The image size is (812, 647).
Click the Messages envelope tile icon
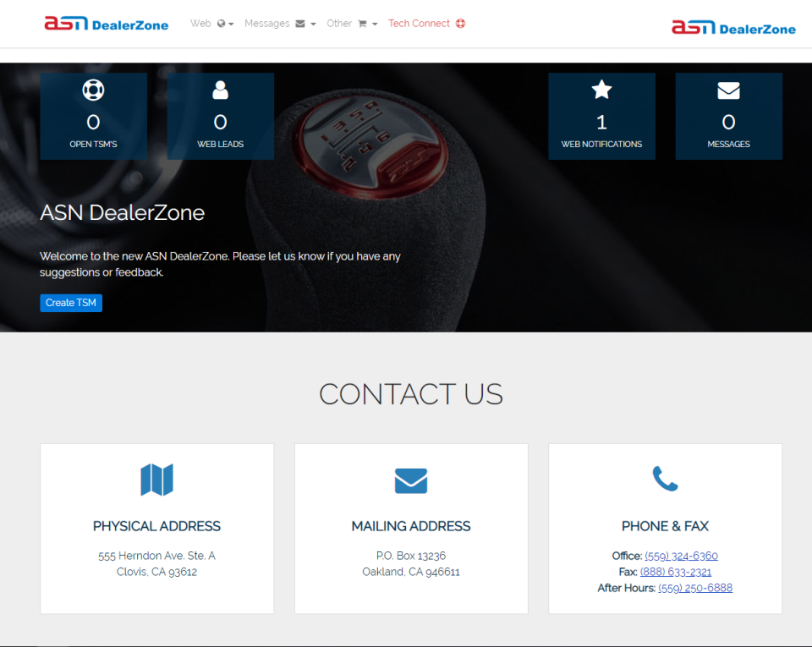[x=728, y=90]
